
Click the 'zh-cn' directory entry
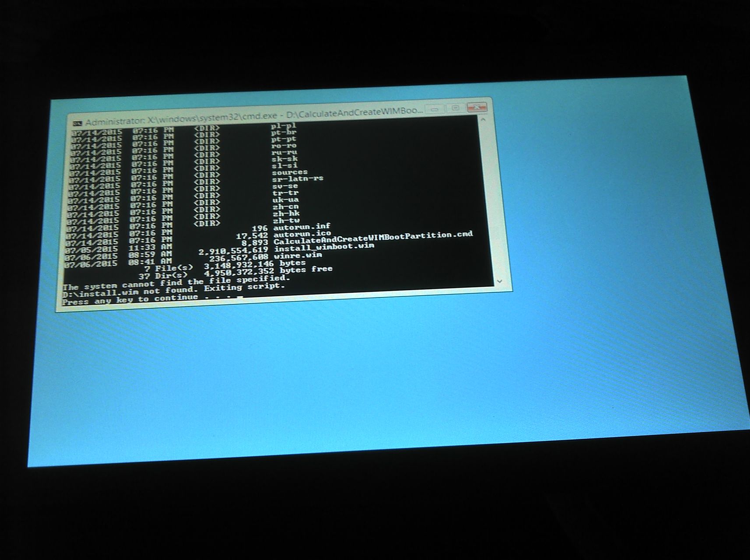(286, 206)
